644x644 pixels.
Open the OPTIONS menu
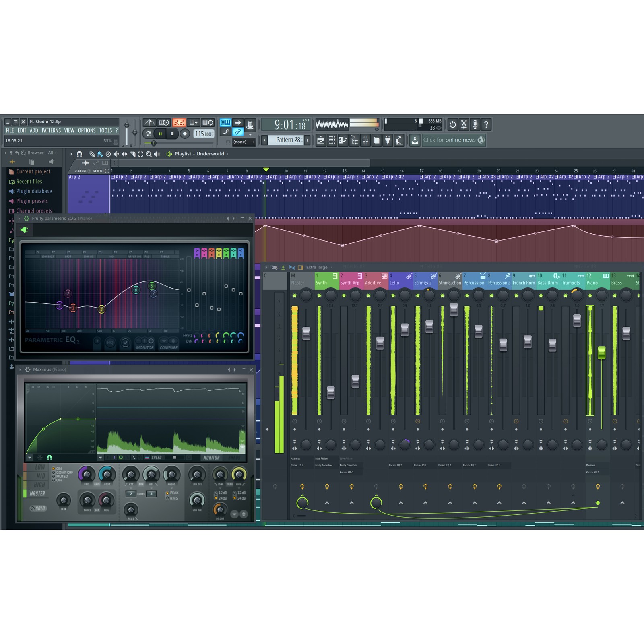pyautogui.click(x=86, y=130)
